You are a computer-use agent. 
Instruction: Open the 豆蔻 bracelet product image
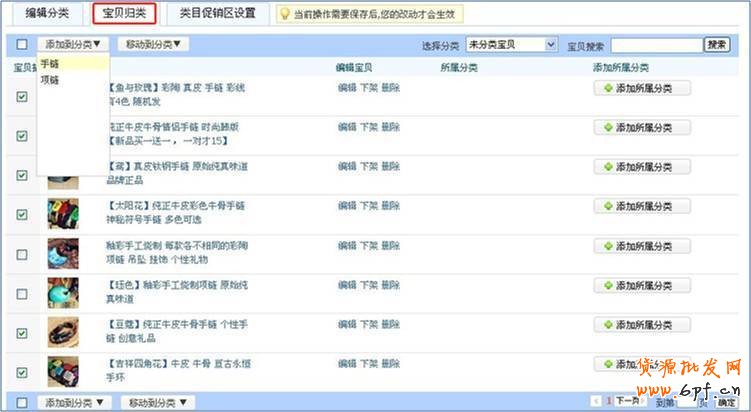[x=64, y=331]
